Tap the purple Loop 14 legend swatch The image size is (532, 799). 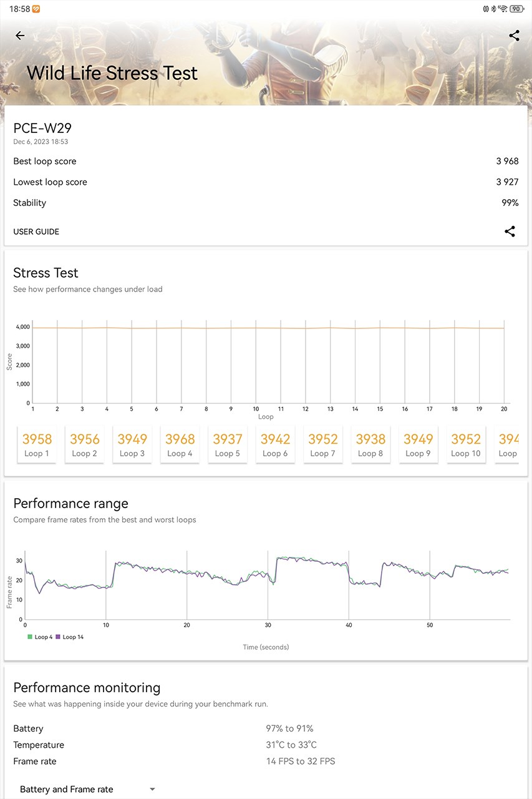[x=58, y=637]
